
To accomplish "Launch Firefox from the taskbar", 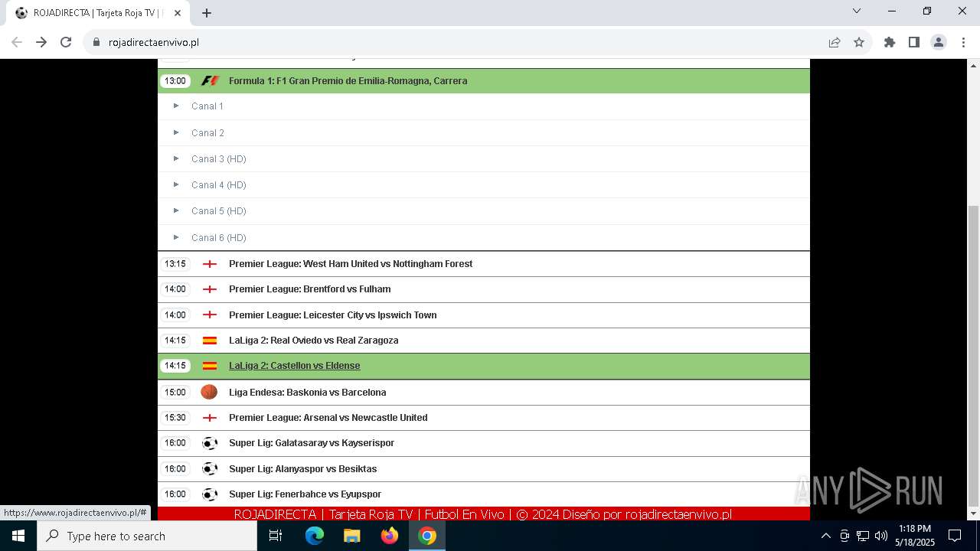I will point(390,536).
